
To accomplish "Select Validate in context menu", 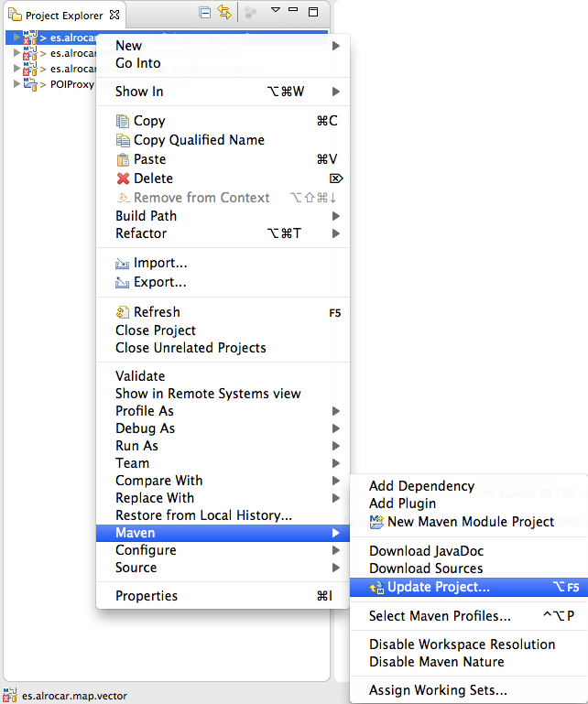I will (x=223, y=376).
